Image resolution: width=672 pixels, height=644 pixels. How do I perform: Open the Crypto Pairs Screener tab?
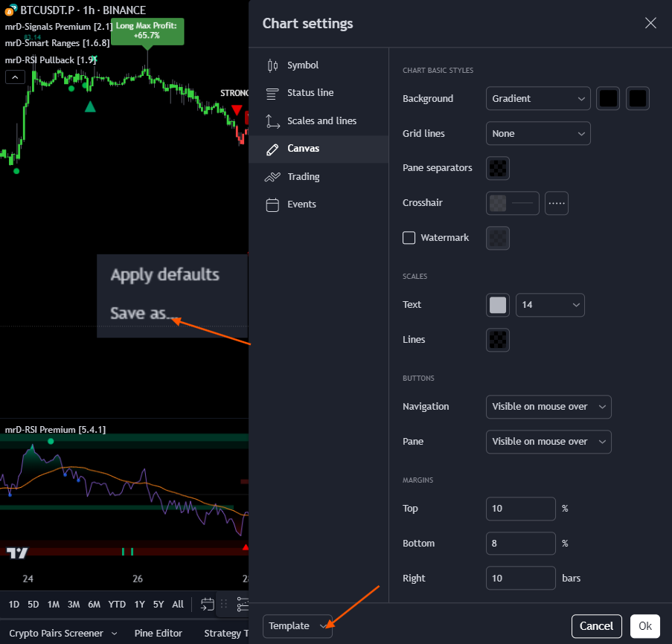click(x=56, y=634)
